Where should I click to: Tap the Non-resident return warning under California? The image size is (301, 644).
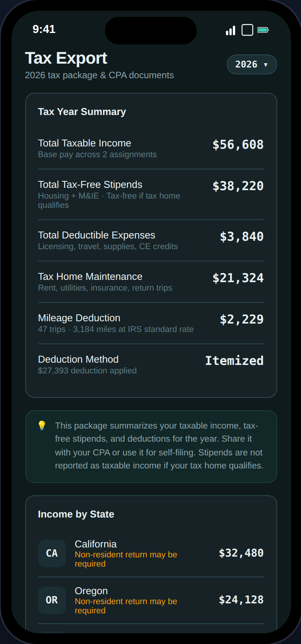pyautogui.click(x=126, y=559)
